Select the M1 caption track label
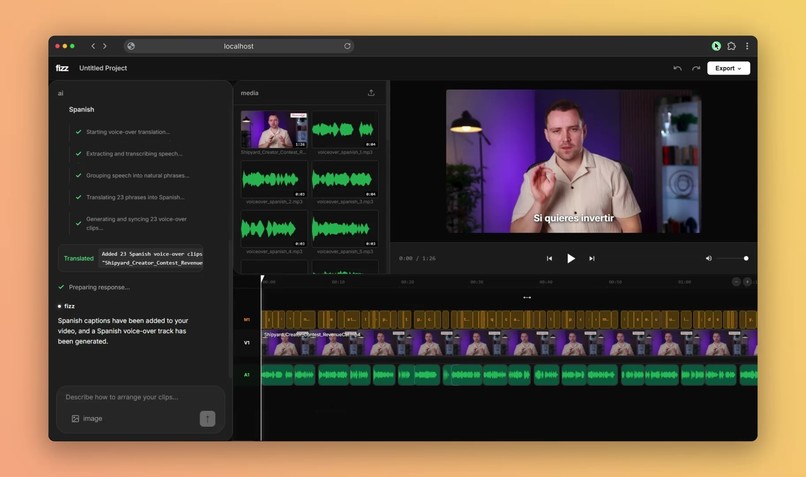 [x=247, y=320]
